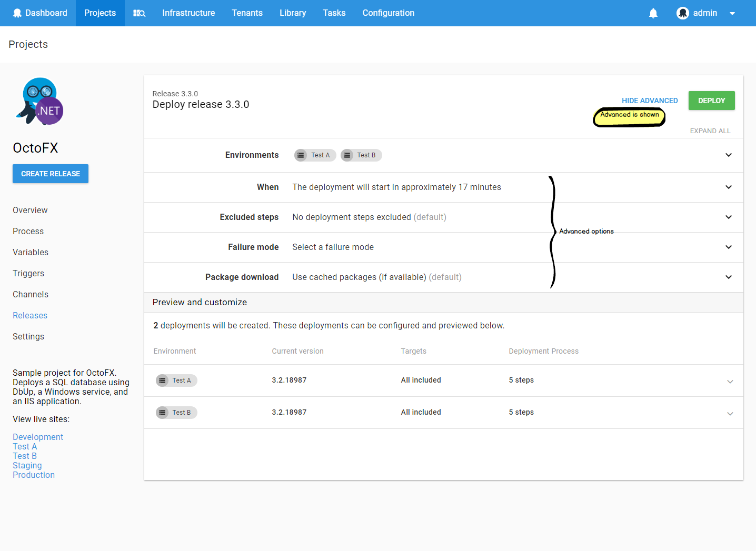Click the OctoFX .NET project logo
The height and width of the screenshot is (551, 756).
tap(39, 101)
